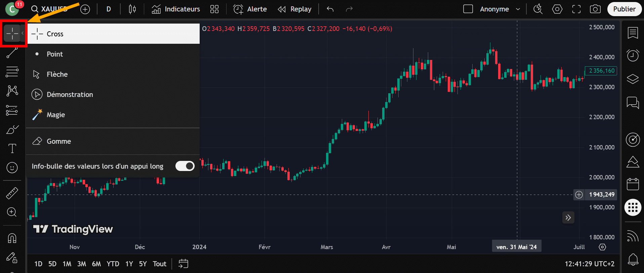Open the emoji icons tool
Screen dimensions: 644x273
pyautogui.click(x=12, y=168)
